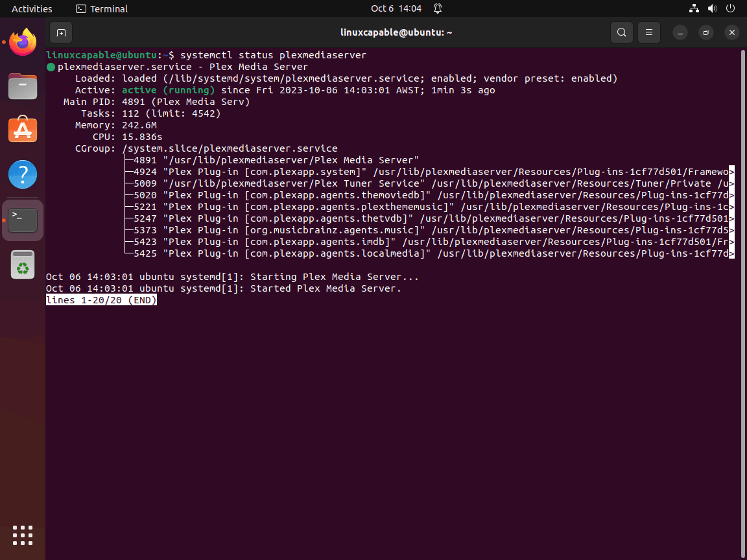This screenshot has height=560, width=747.
Task: Open the Files application from the dock
Action: 22,86
